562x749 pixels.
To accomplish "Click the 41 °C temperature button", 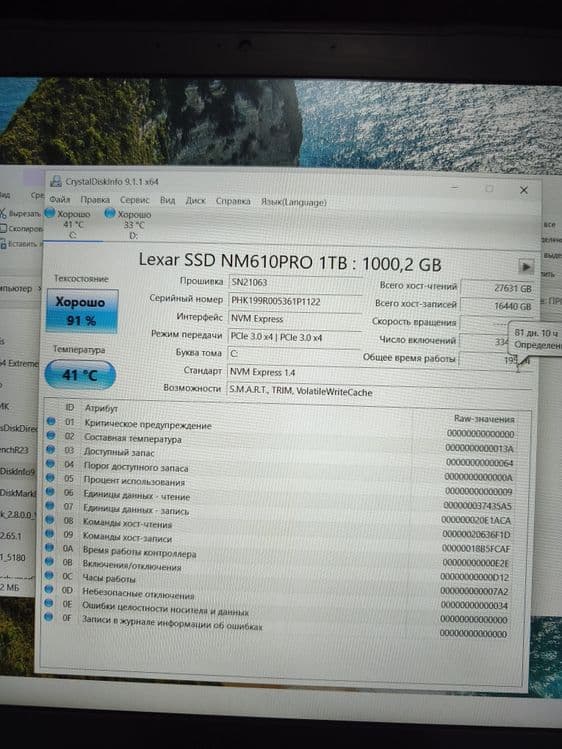I will tap(80, 375).
